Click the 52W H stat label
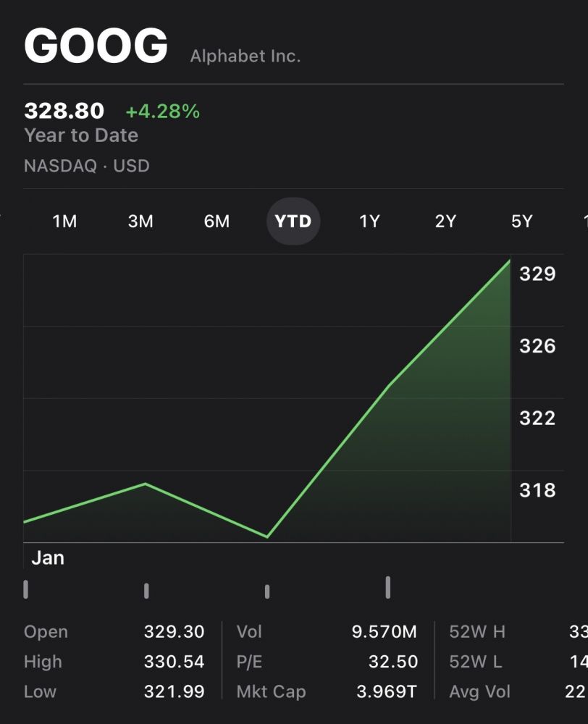The image size is (588, 724). 477,632
